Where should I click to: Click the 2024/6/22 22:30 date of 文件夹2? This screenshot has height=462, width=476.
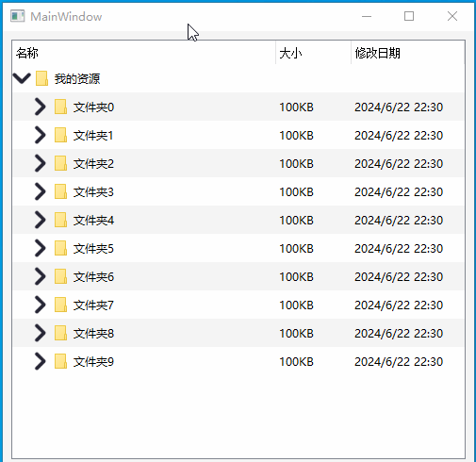coord(399,164)
